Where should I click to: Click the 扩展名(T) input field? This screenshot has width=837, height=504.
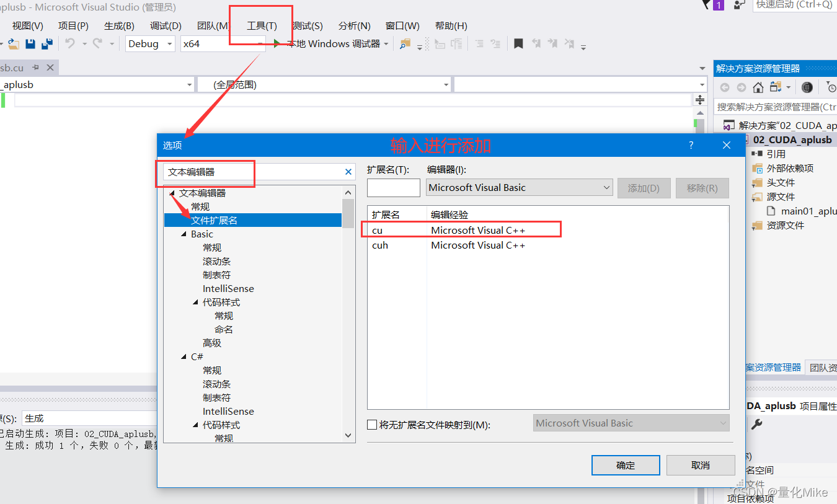click(x=394, y=187)
